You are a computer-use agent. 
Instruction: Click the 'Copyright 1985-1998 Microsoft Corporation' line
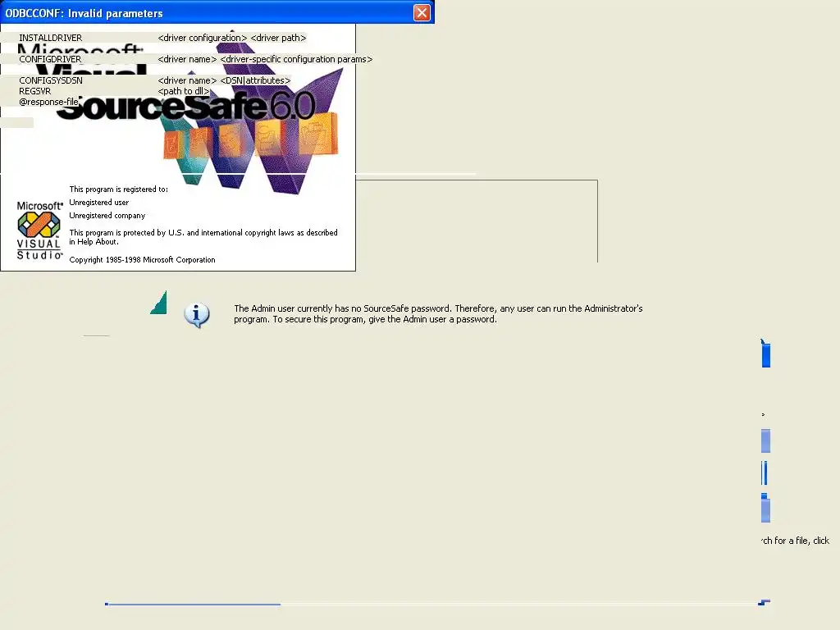(x=142, y=260)
